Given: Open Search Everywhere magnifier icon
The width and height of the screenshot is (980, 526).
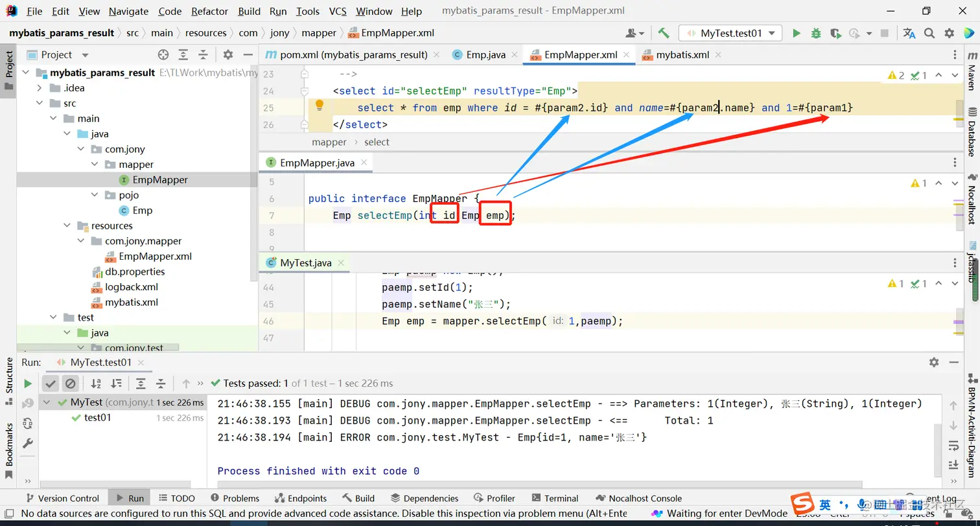Looking at the screenshot, I should pyautogui.click(x=929, y=33).
